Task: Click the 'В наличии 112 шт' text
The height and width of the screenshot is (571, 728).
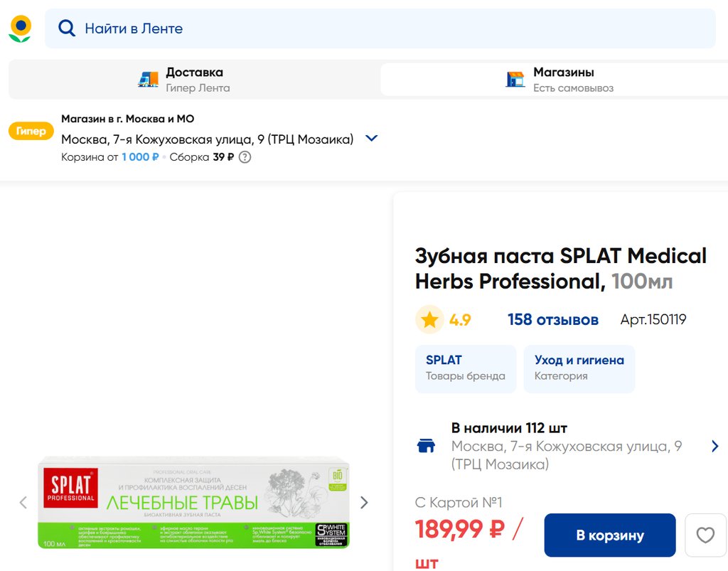Action: click(509, 427)
